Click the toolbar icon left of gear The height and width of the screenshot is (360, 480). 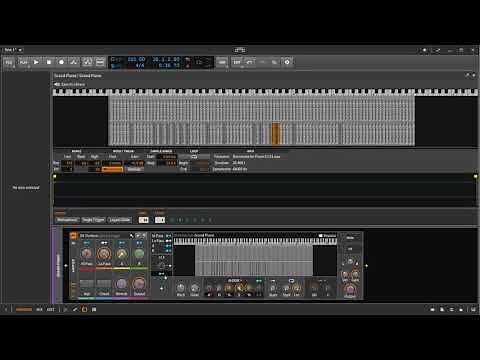(274, 62)
